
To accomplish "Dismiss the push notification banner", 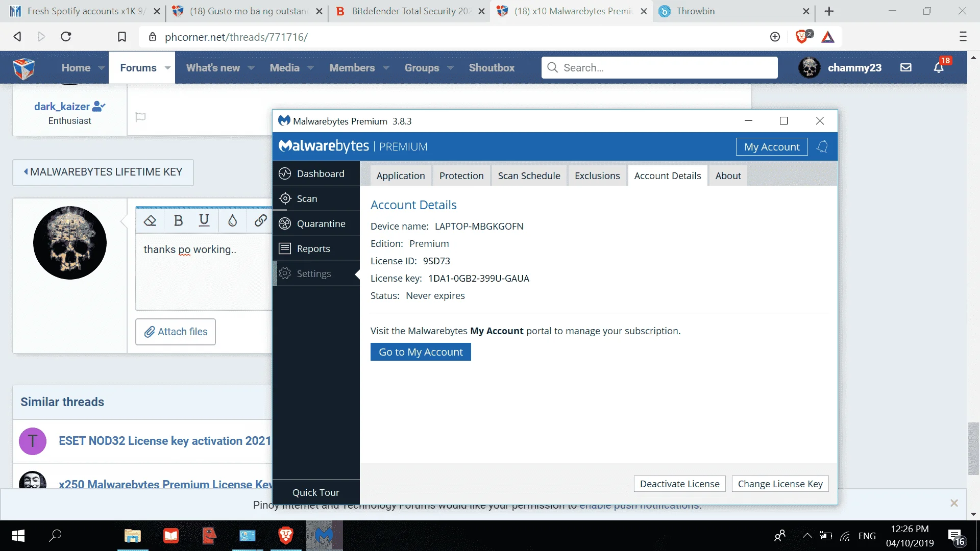I will tap(954, 504).
